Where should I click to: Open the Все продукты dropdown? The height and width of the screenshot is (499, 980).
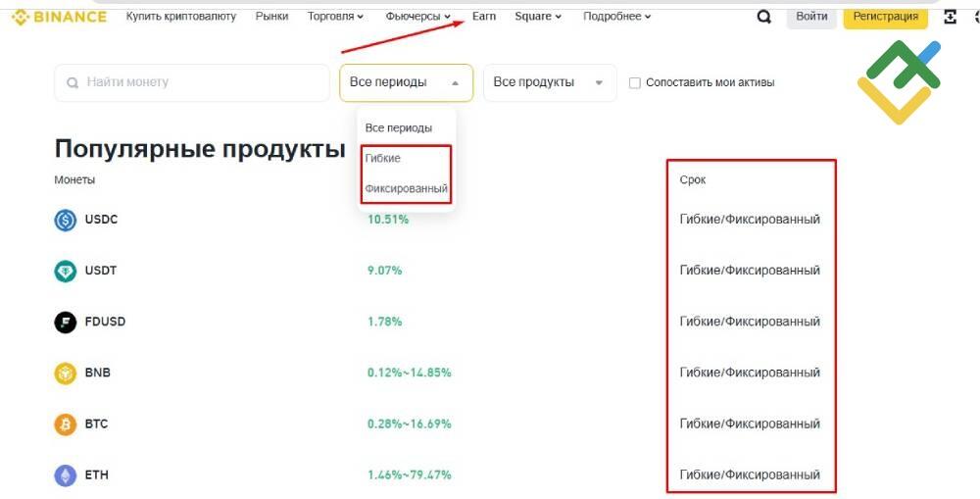pyautogui.click(x=550, y=82)
